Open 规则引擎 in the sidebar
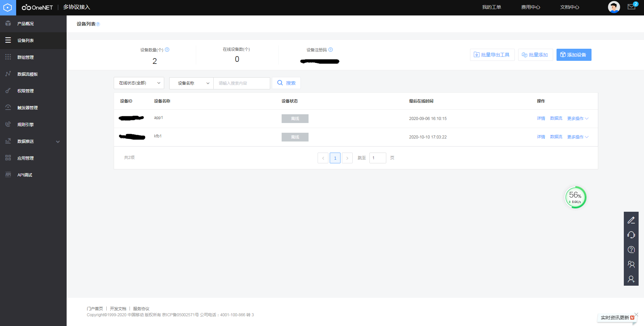 pyautogui.click(x=33, y=124)
